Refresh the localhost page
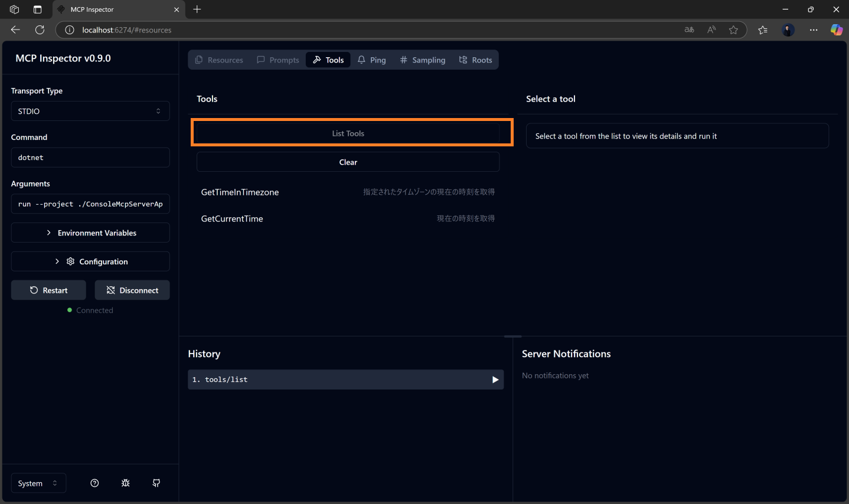The height and width of the screenshot is (504, 849). coord(40,30)
